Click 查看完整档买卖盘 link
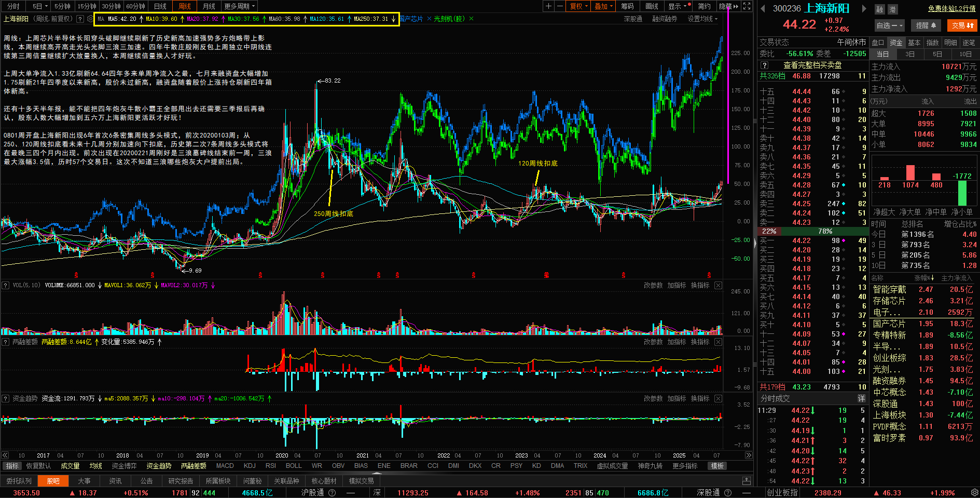 [812, 65]
